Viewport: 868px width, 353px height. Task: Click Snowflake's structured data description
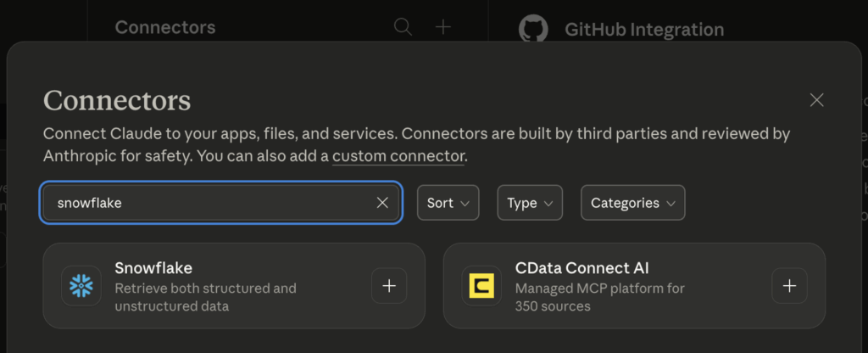[205, 297]
